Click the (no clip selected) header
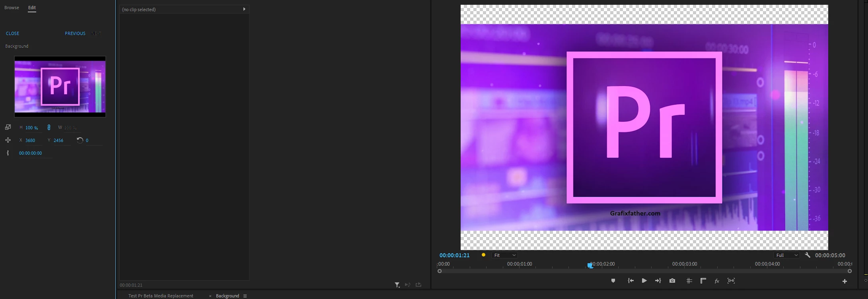The width and height of the screenshot is (868, 299). (x=184, y=9)
